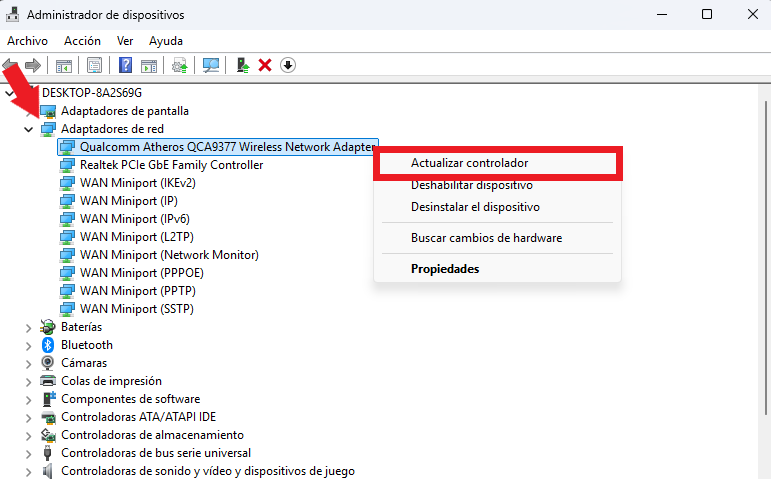Click the Properties toolbar icon

tap(94, 65)
